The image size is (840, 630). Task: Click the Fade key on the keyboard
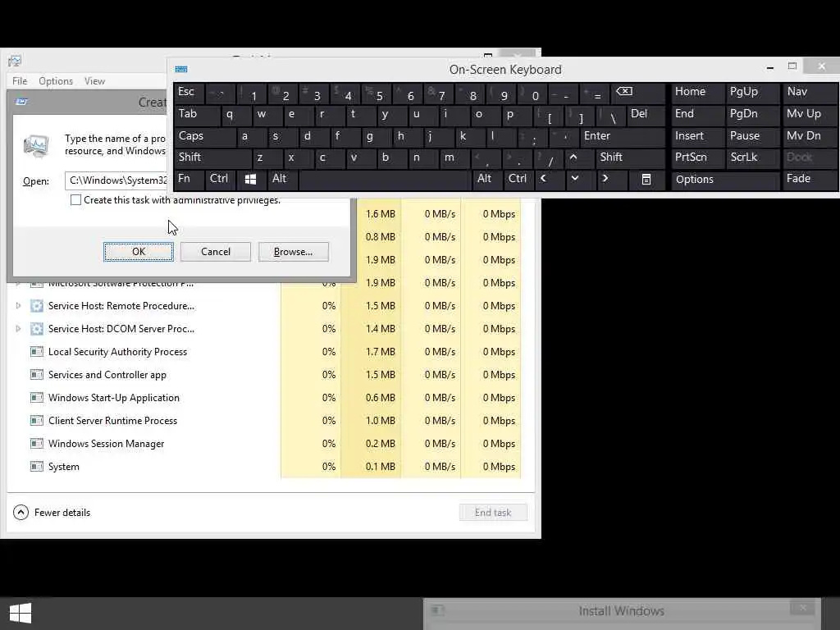(x=810, y=180)
